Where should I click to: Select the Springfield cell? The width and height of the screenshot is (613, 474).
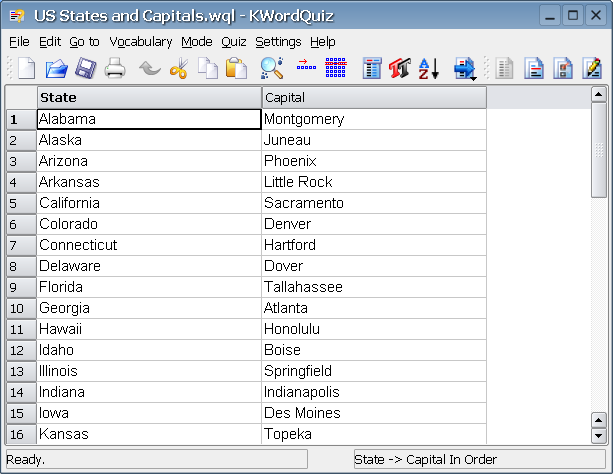[374, 371]
